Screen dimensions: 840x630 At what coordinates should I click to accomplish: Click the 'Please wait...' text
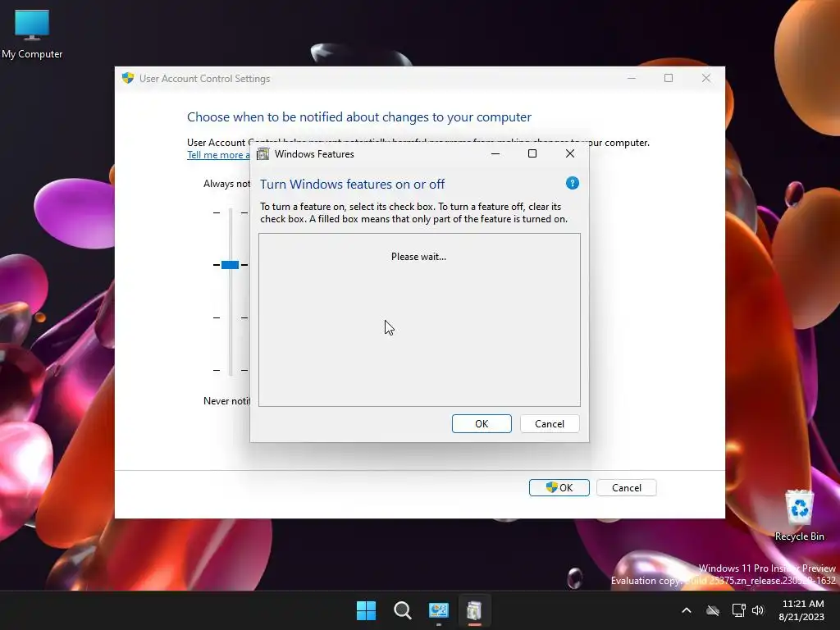(418, 257)
